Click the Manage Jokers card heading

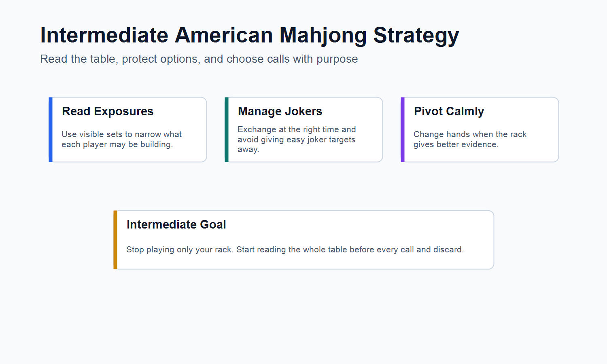pos(280,111)
